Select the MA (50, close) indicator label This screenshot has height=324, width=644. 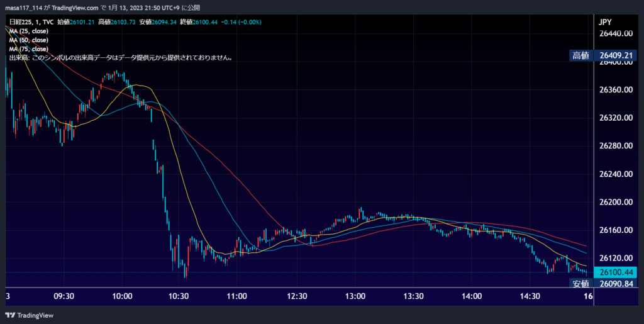29,40
